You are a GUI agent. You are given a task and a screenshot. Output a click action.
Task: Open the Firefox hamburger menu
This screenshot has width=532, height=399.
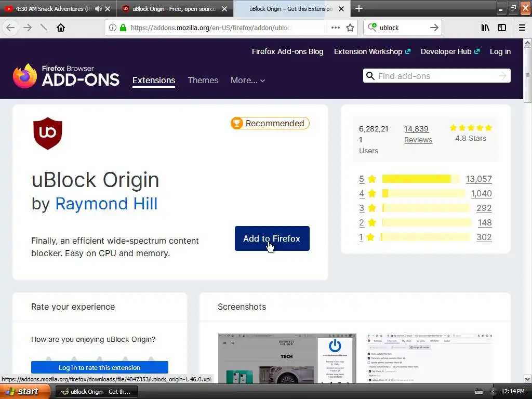(522, 28)
